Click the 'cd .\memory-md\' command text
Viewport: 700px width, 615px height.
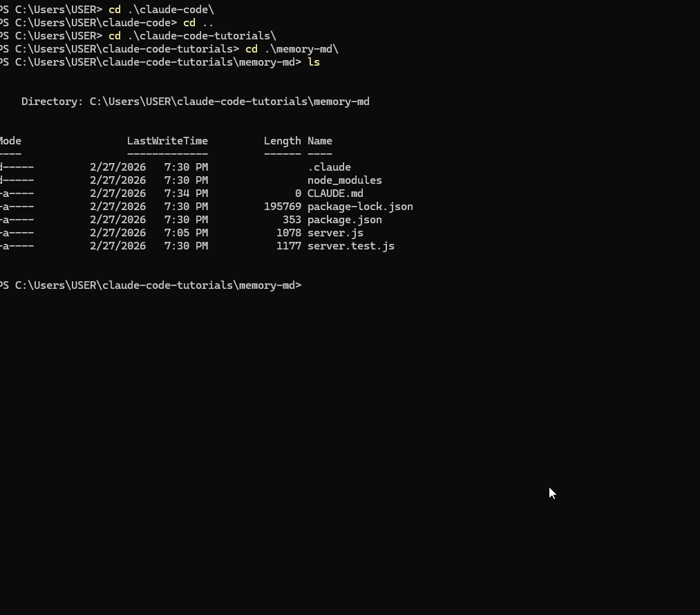click(x=292, y=49)
